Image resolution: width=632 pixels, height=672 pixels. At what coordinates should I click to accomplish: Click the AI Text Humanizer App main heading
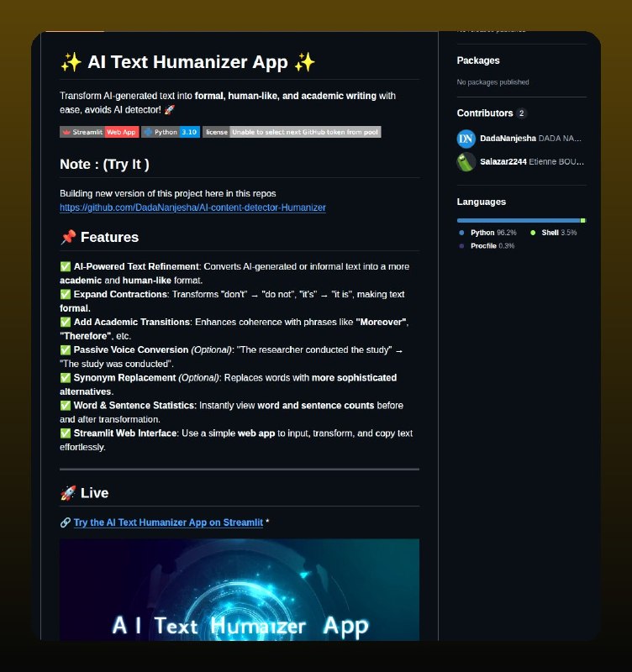[x=187, y=62]
